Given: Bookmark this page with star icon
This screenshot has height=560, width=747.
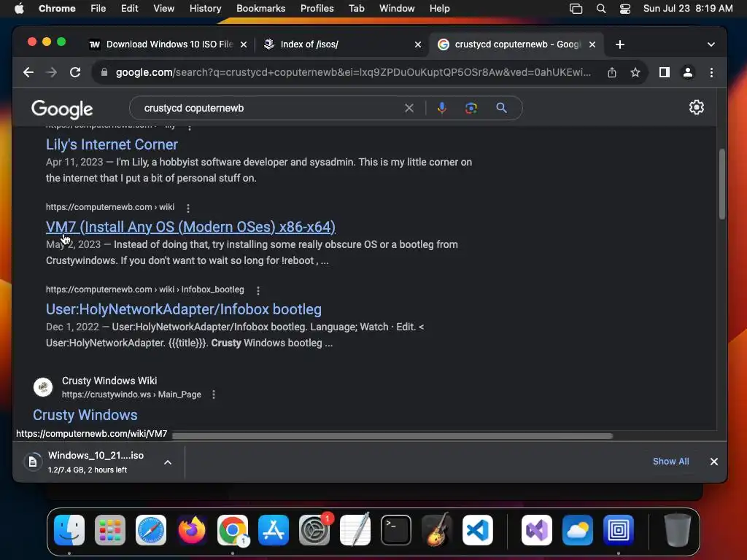Looking at the screenshot, I should (635, 72).
